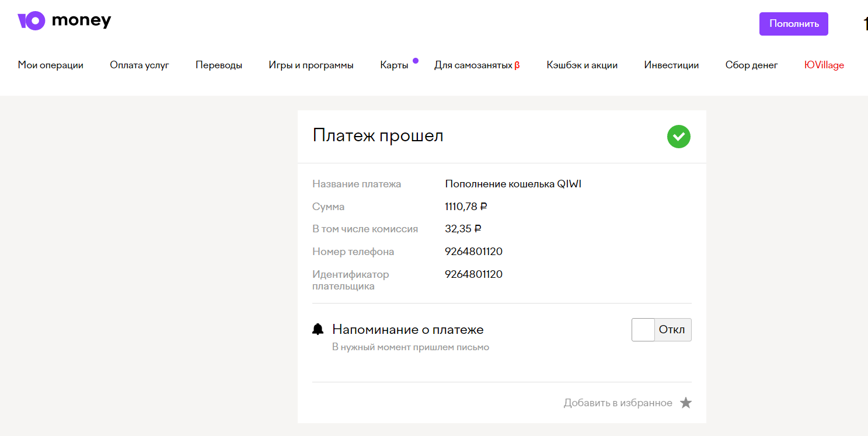Screen dimensions: 868x436
Task: Click the green success checkmark icon
Action: pos(678,137)
